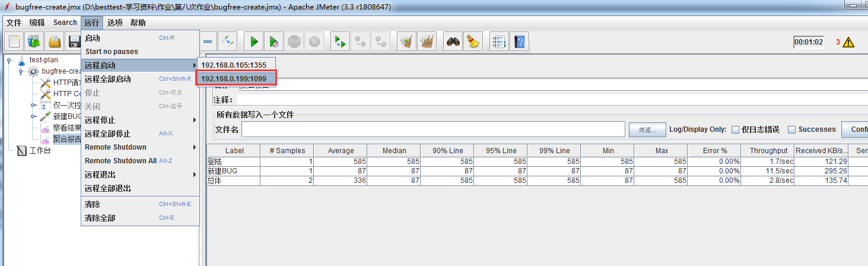Choose Start no pauses menu entry

click(x=140, y=52)
